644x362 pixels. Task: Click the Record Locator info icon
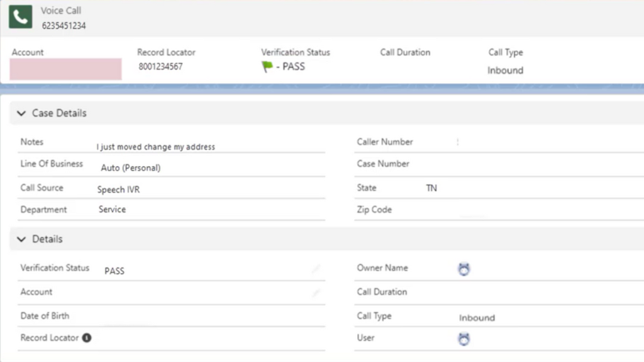pyautogui.click(x=87, y=337)
